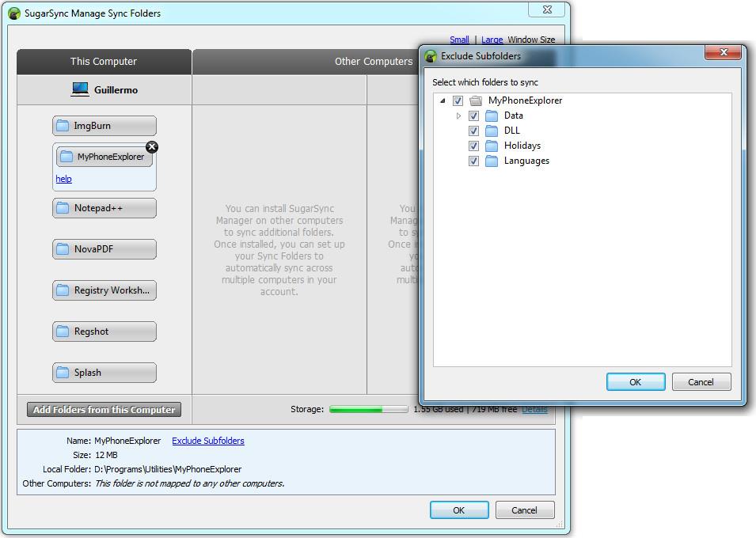Collapse the MyPhoneExplorer root tree node
The height and width of the screenshot is (538, 756).
tap(443, 100)
